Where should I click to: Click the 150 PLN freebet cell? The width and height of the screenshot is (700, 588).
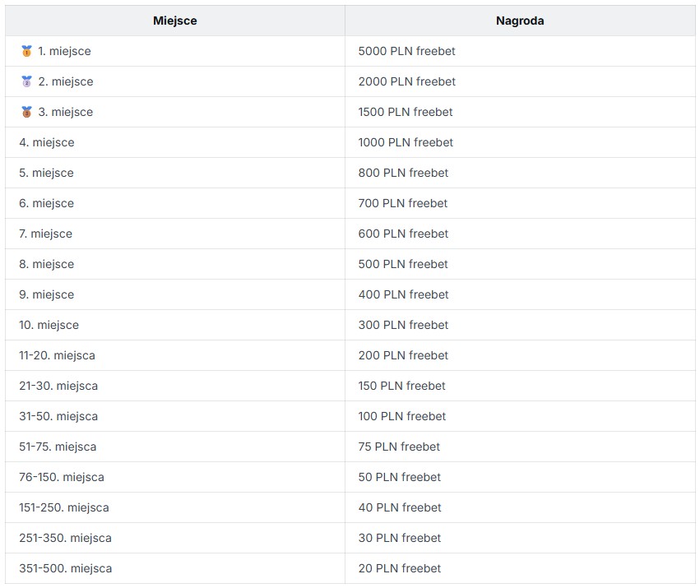pyautogui.click(x=401, y=386)
